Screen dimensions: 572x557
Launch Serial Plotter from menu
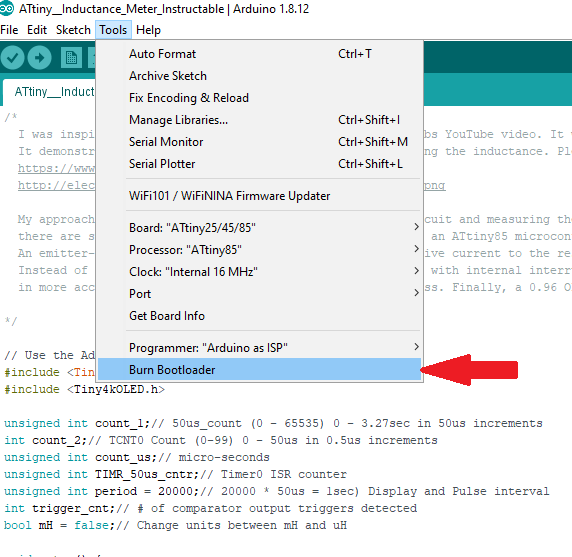259,164
